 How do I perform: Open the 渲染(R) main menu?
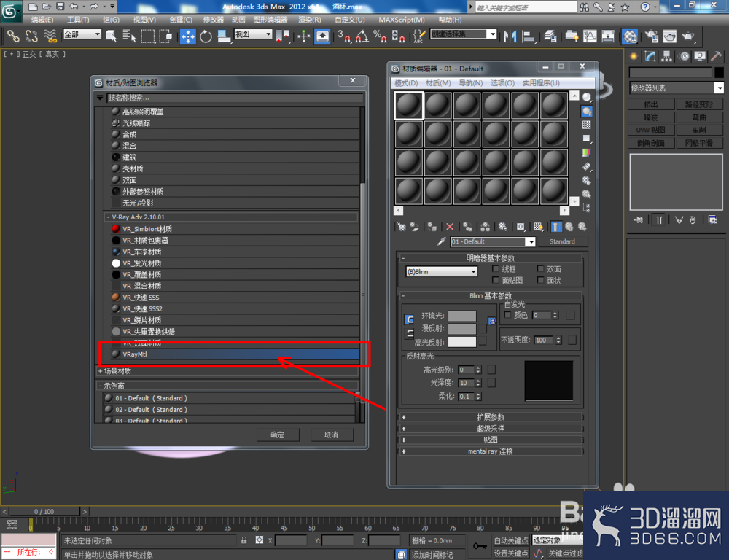pyautogui.click(x=310, y=20)
